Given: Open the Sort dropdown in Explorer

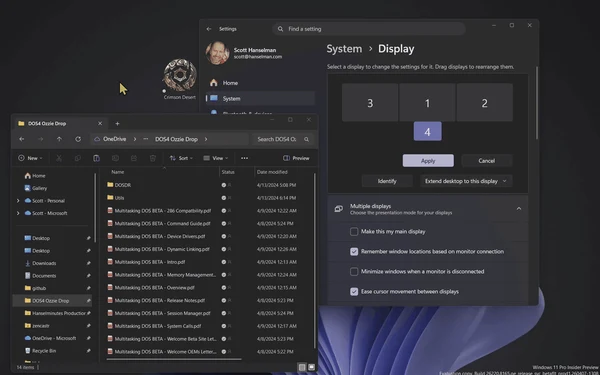Looking at the screenshot, I should pos(181,158).
